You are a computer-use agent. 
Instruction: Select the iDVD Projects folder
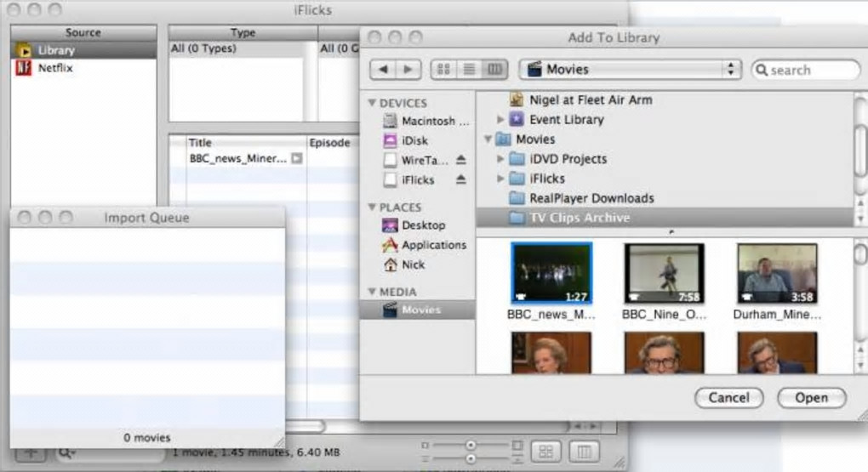click(665, 159)
